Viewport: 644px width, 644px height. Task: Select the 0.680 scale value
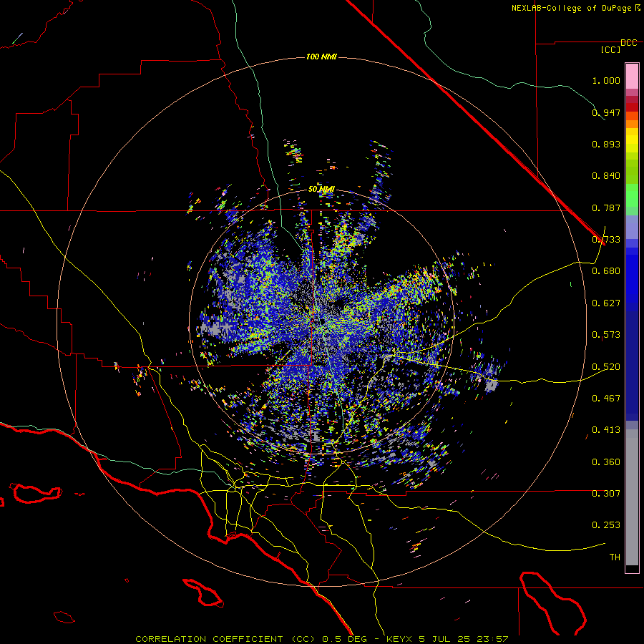tap(606, 271)
